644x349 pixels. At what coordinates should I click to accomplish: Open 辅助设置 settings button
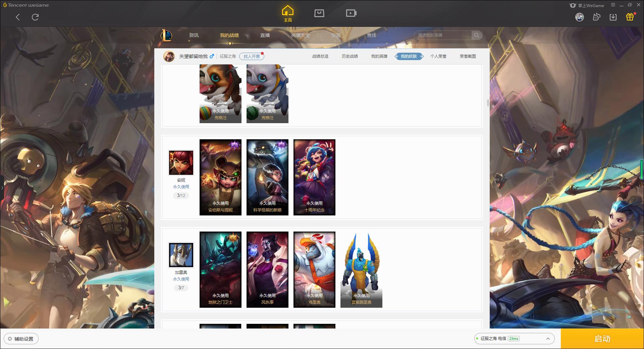[21, 339]
